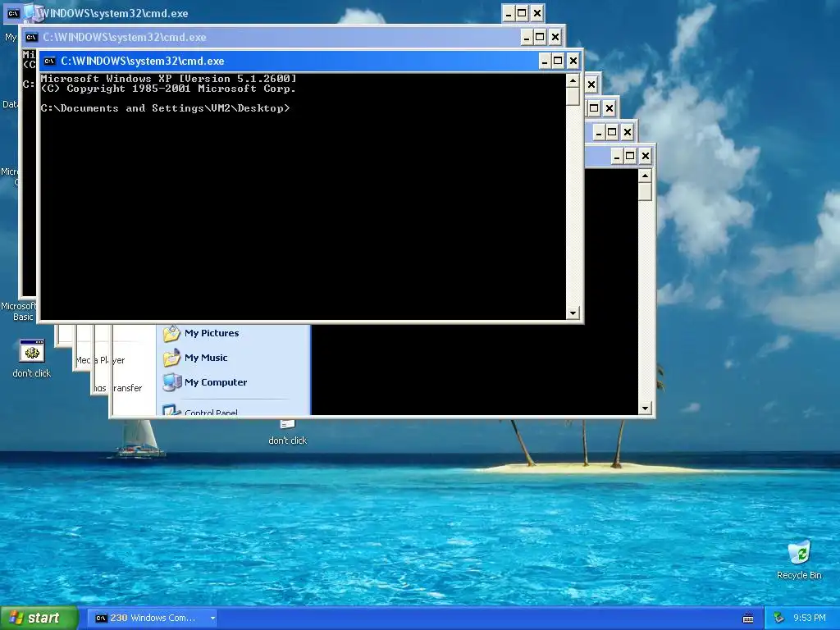This screenshot has height=630, width=840.
Task: Click the up arrow of the front cmd window's scrollbar
Action: pos(573,81)
